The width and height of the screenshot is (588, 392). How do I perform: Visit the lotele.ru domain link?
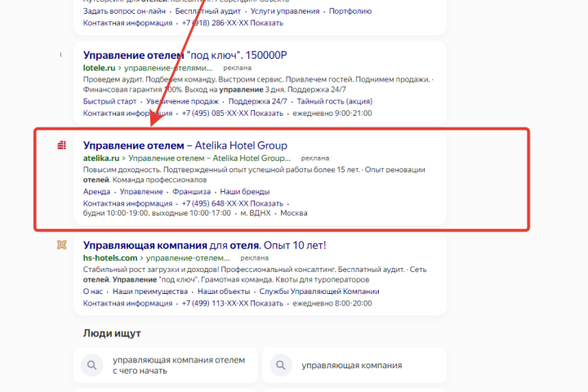click(x=99, y=68)
